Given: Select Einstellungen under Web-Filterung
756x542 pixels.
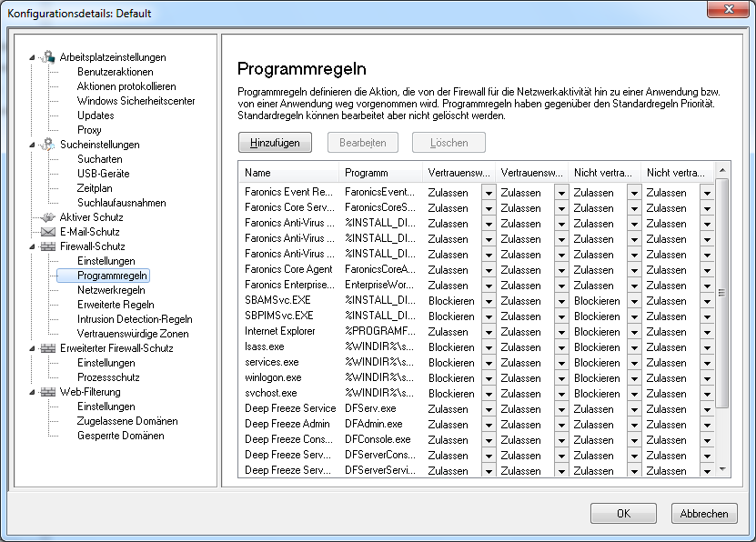Looking at the screenshot, I should pos(106,406).
